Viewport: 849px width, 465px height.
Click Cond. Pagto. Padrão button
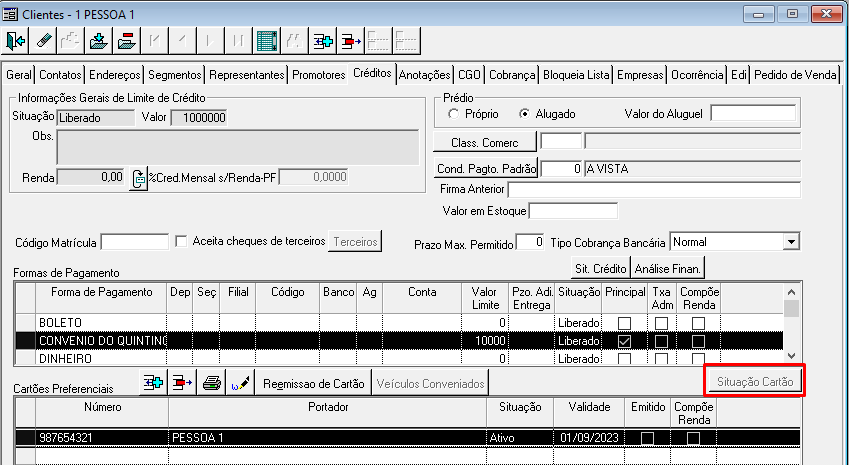[486, 169]
